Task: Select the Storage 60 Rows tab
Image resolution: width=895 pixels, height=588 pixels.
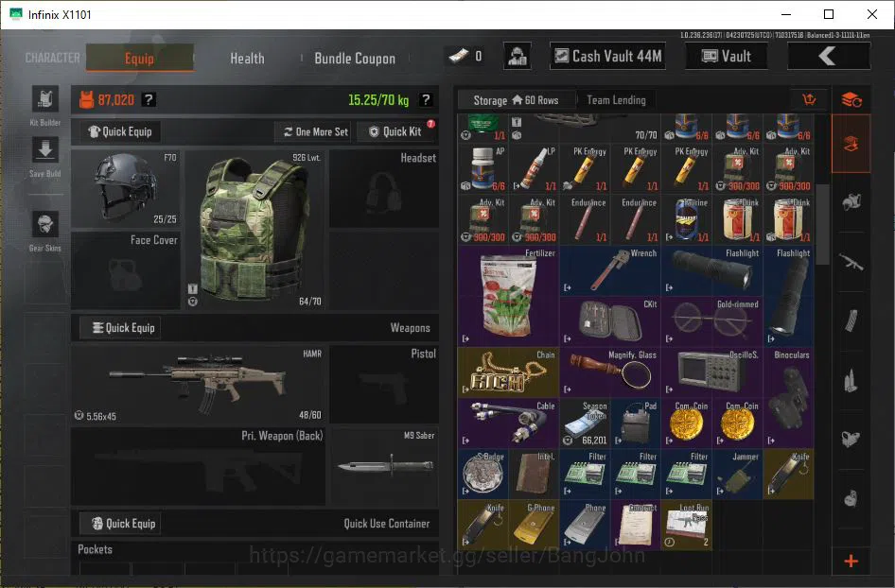Action: [x=516, y=100]
